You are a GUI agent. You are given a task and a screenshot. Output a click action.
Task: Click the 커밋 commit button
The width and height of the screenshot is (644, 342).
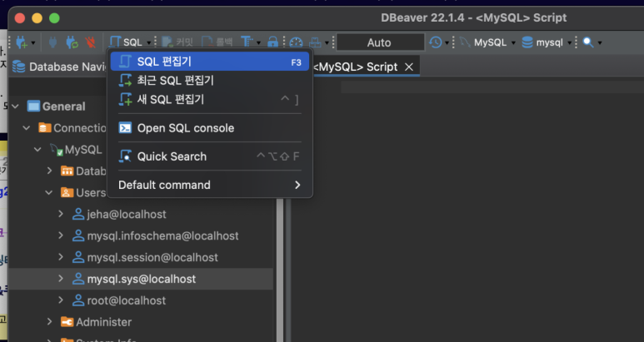tap(177, 42)
